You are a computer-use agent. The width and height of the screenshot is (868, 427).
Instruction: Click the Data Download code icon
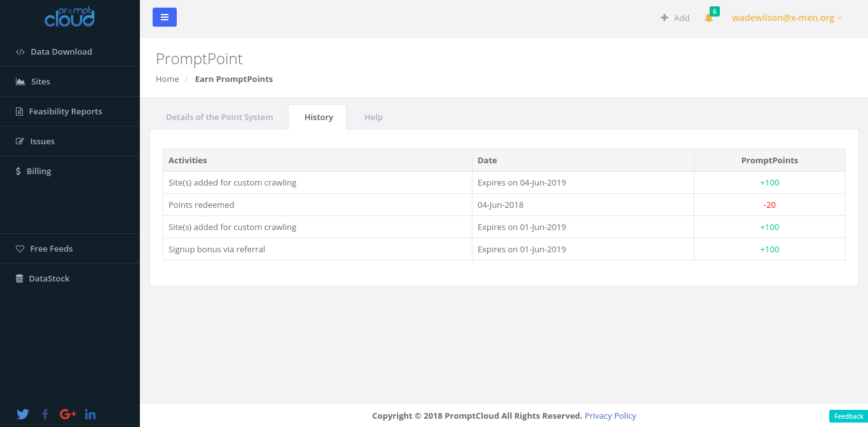point(20,52)
